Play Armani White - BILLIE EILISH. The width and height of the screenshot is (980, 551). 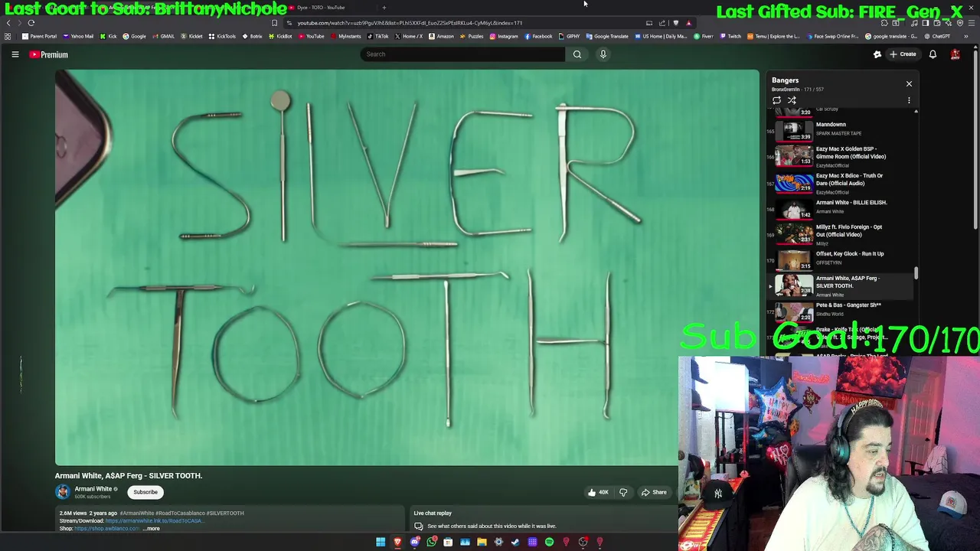[x=841, y=208]
